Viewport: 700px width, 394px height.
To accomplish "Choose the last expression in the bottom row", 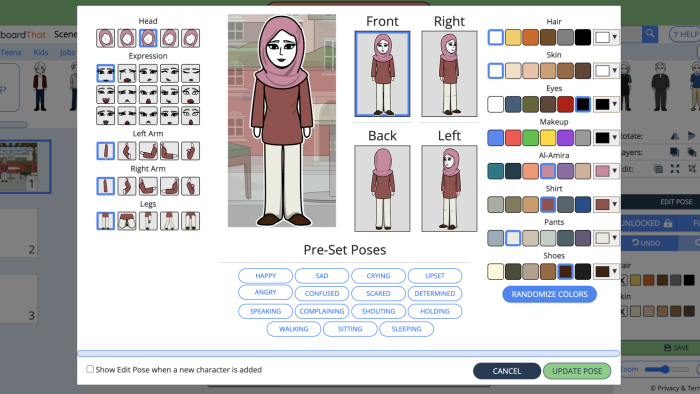I will click(191, 116).
